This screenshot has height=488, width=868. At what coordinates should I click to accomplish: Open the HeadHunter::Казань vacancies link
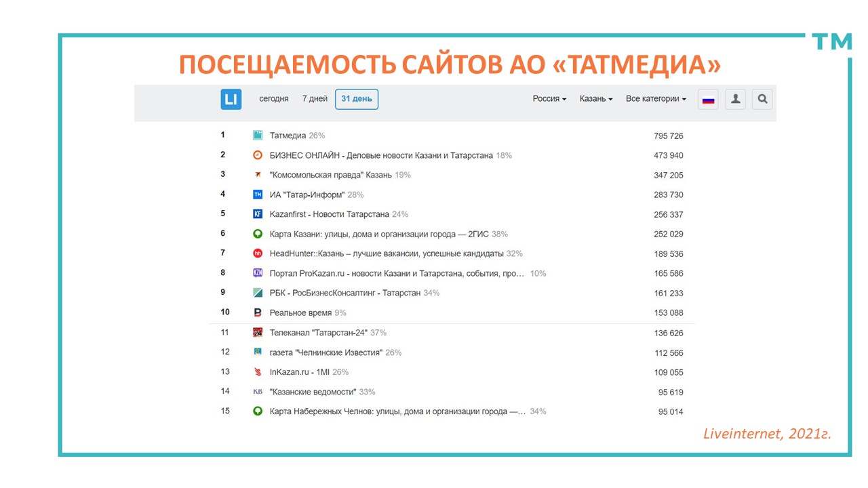(387, 253)
